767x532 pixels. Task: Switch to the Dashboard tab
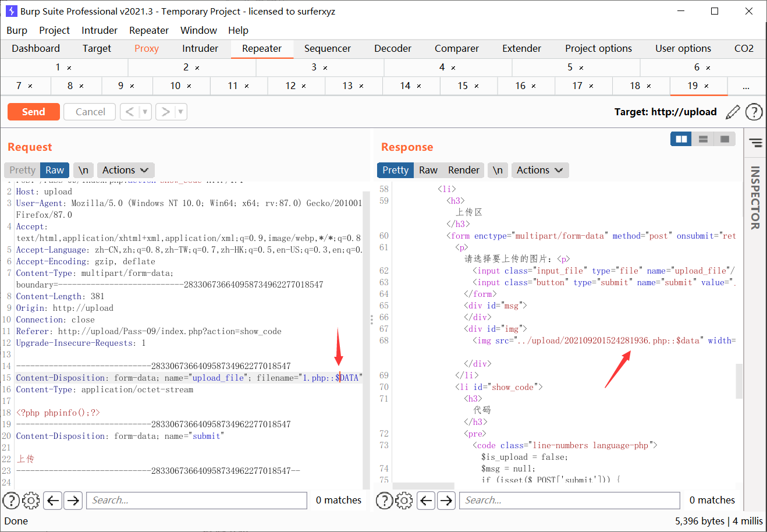click(x=35, y=49)
